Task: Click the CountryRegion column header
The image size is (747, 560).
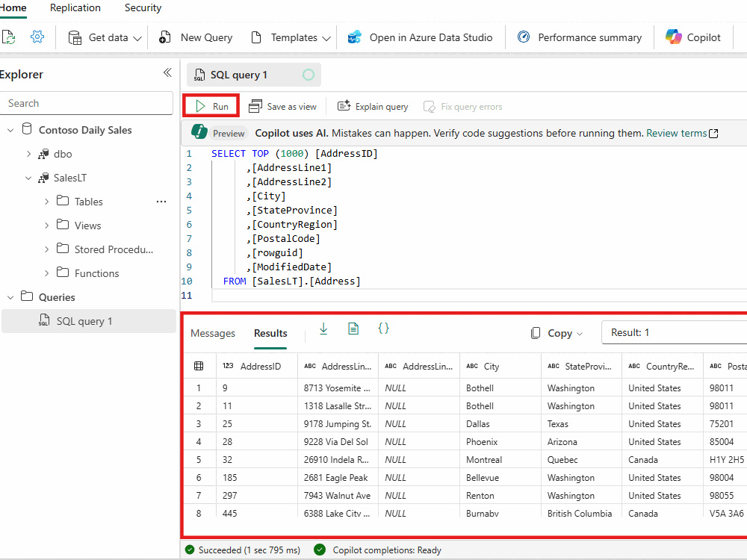Action: pos(663,366)
